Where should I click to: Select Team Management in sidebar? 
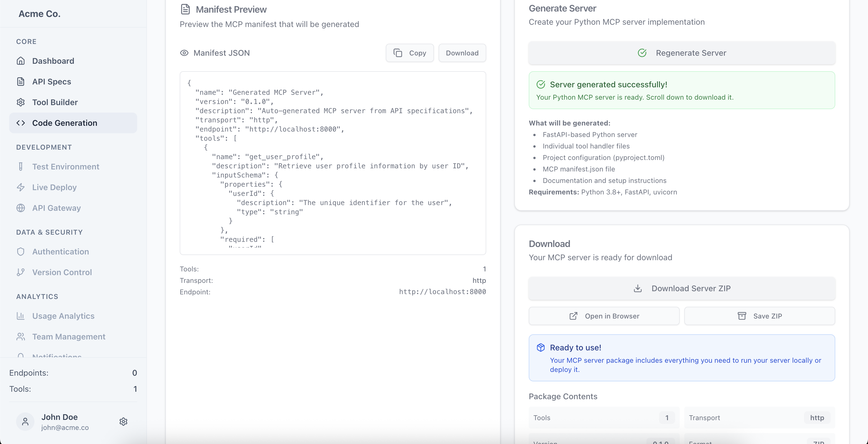[x=69, y=337]
